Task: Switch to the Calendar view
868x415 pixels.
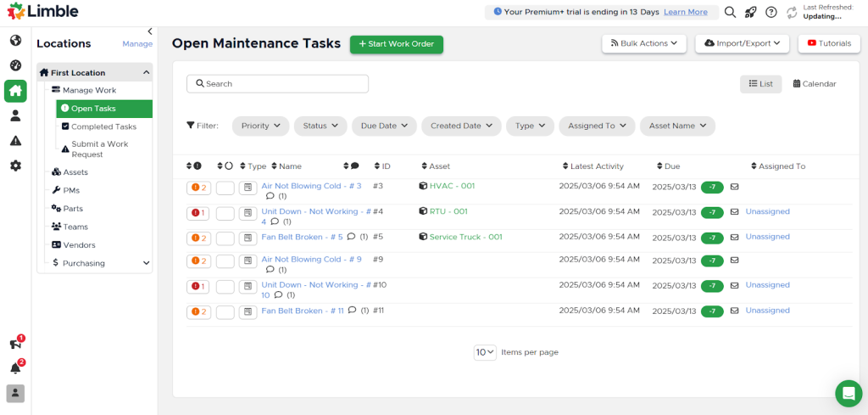Action: [814, 84]
